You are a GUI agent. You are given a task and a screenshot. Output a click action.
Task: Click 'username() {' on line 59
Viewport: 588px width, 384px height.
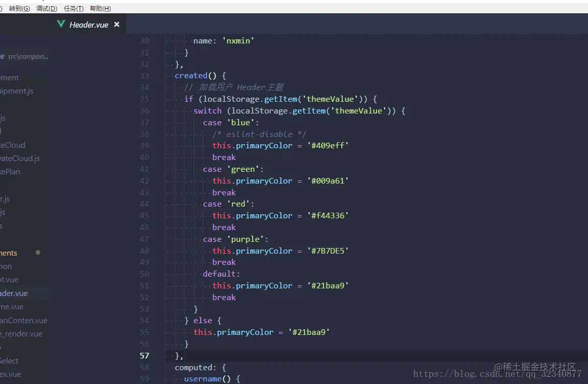(x=212, y=379)
